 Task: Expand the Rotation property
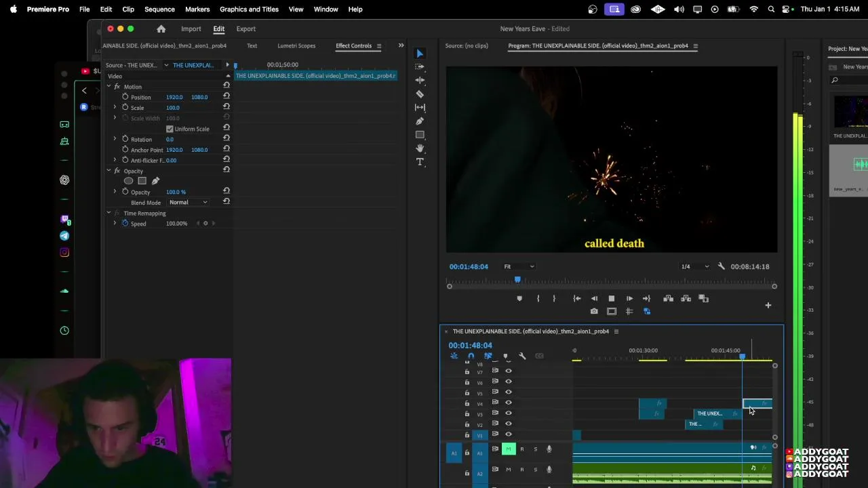(x=115, y=139)
